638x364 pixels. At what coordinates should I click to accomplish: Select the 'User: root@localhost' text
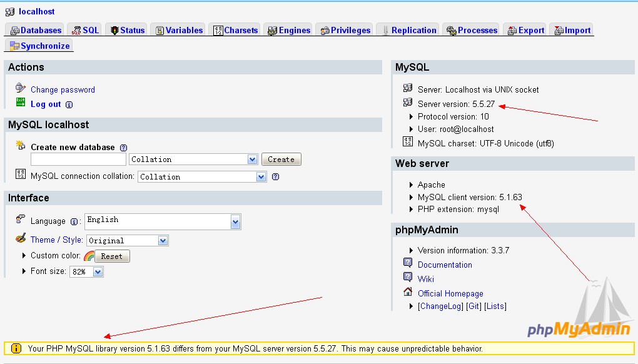tap(456, 129)
